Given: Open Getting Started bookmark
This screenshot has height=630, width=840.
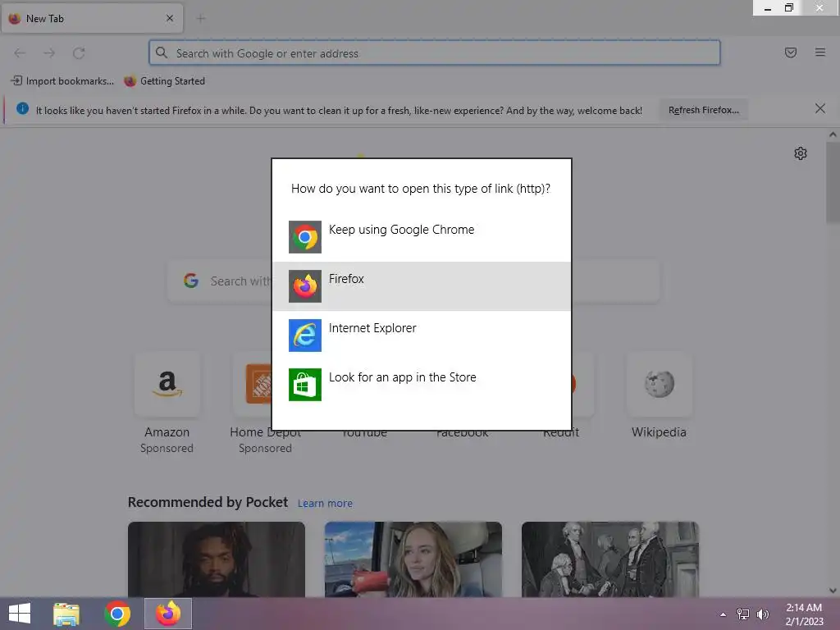Looking at the screenshot, I should click(164, 81).
